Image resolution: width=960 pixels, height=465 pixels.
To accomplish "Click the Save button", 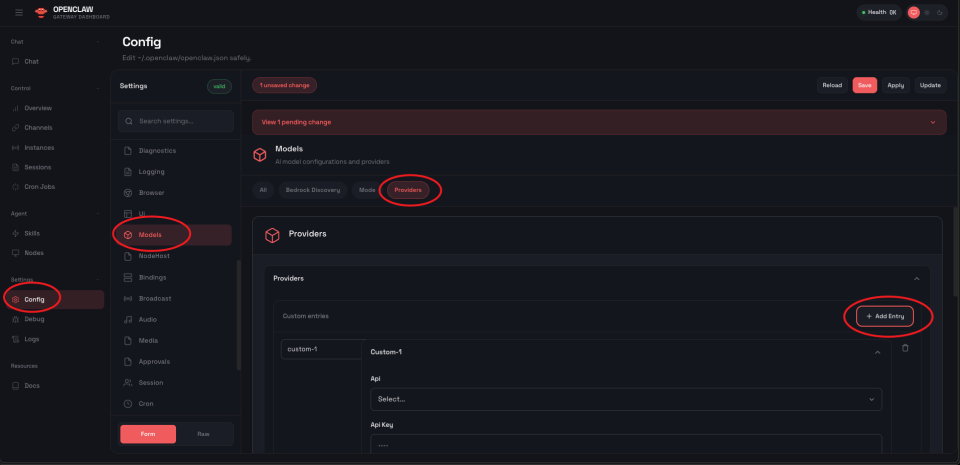I will [864, 85].
